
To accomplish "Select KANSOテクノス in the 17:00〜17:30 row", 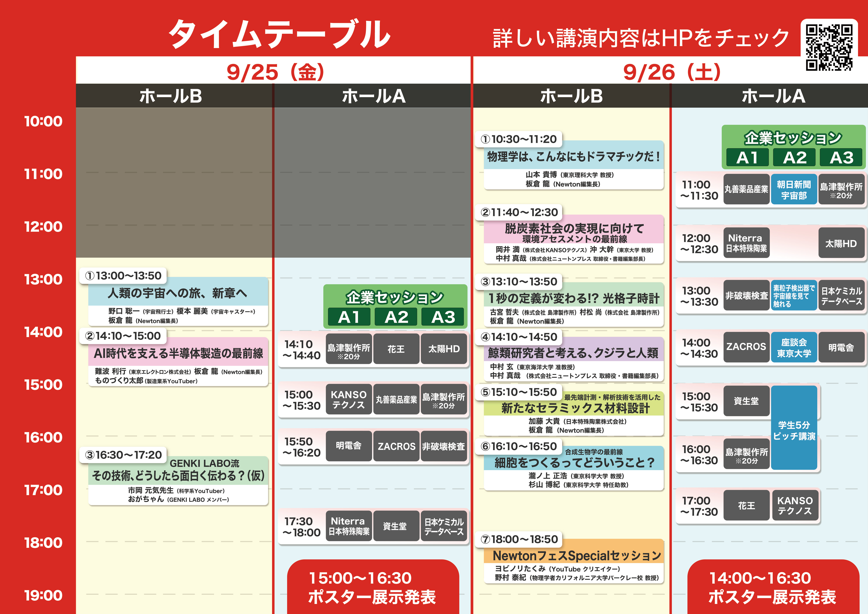I will pyautogui.click(x=795, y=505).
